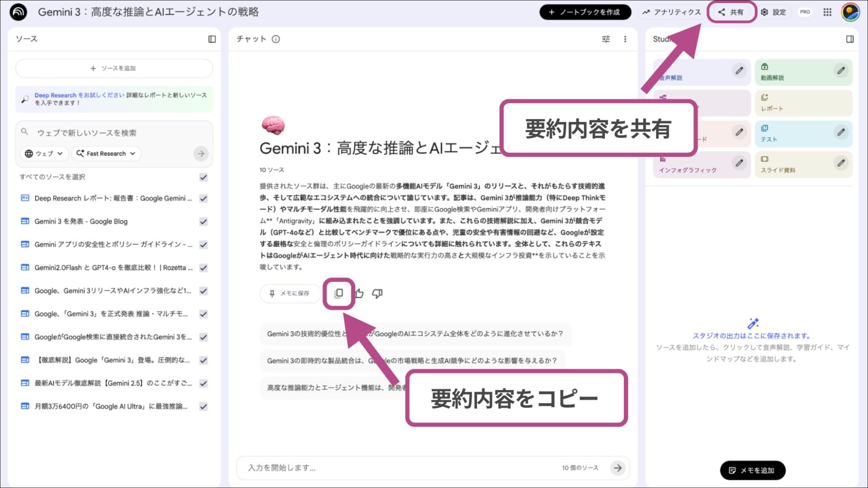Image resolution: width=868 pixels, height=488 pixels.
Task: Toggle the すべてのソースを選択 checkbox
Action: point(203,178)
